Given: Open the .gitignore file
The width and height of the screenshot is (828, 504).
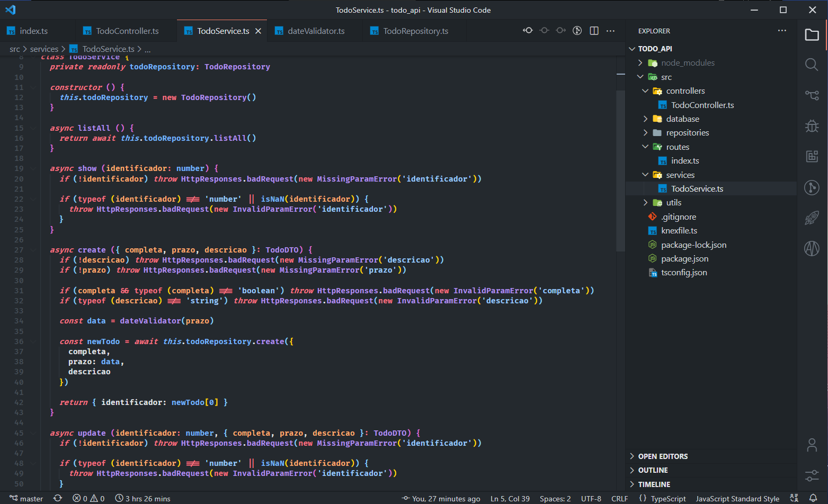Looking at the screenshot, I should pyautogui.click(x=711, y=217).
